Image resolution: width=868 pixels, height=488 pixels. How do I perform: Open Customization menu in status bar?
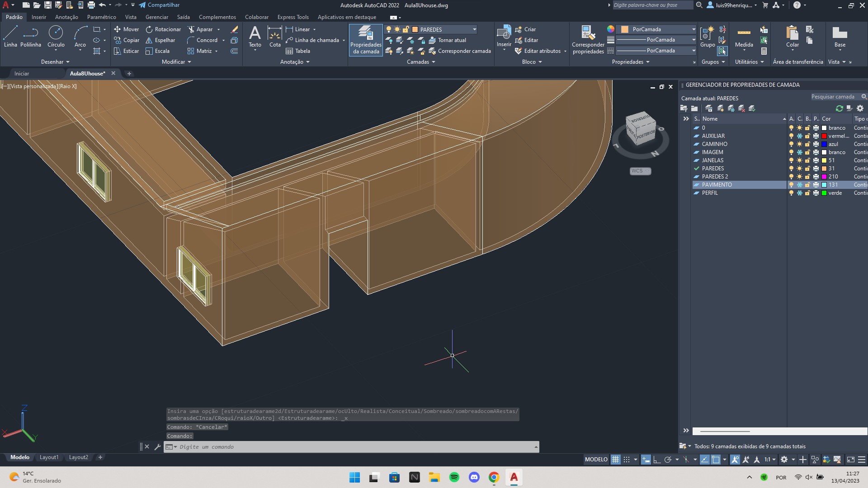(x=861, y=460)
